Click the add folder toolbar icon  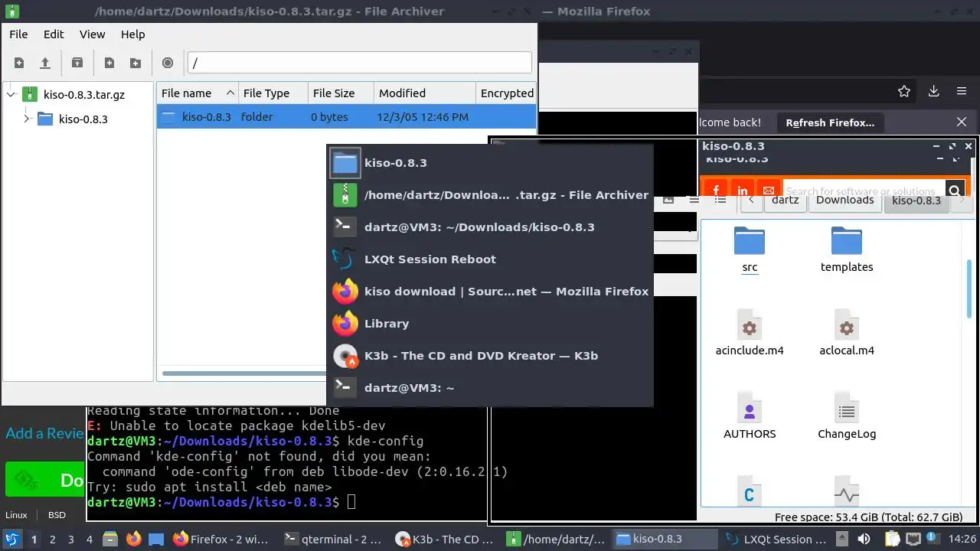[x=136, y=63]
